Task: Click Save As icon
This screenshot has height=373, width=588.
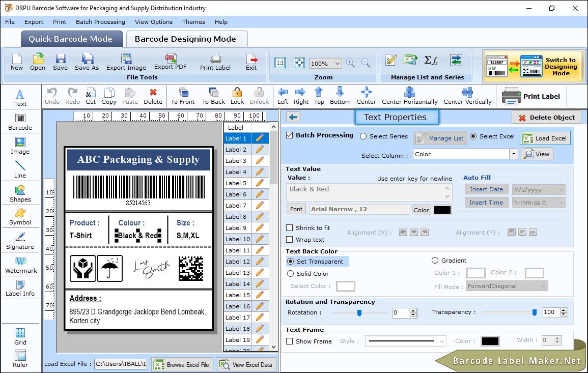Action: 87,62
